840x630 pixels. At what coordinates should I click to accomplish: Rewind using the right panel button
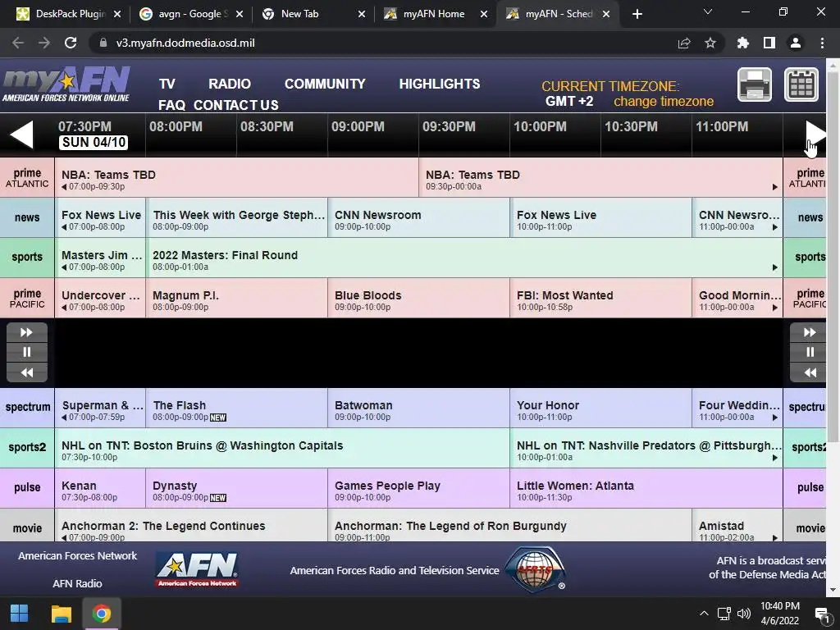point(810,372)
